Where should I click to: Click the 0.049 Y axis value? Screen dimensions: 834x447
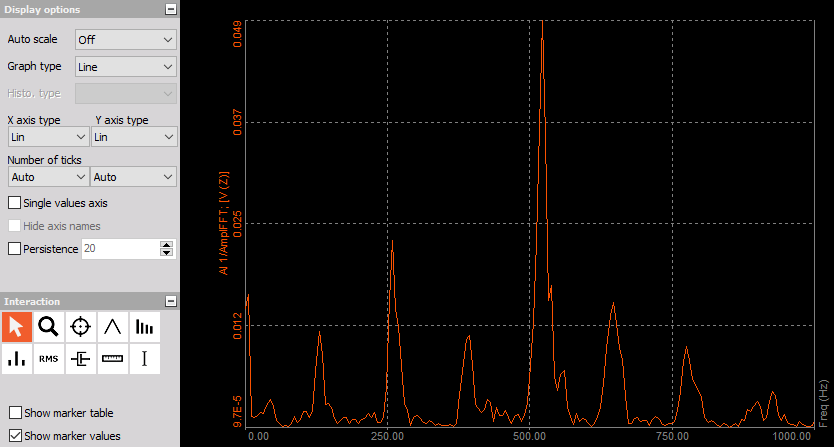point(237,34)
